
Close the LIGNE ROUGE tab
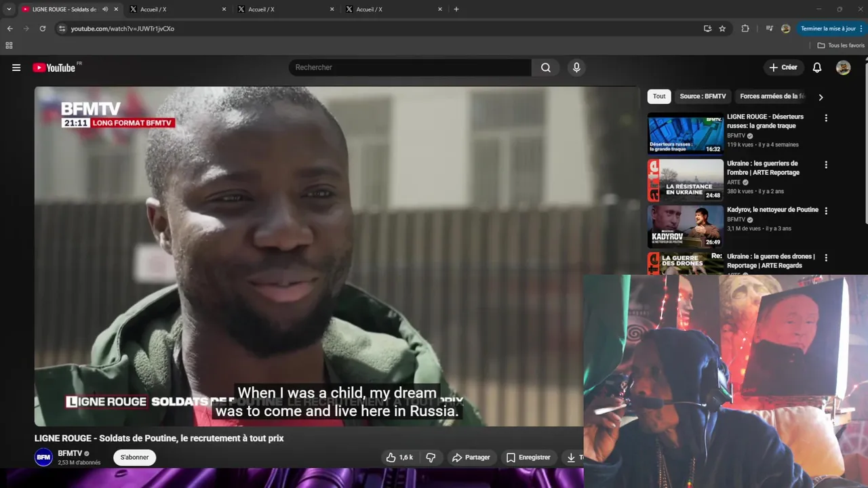point(116,9)
